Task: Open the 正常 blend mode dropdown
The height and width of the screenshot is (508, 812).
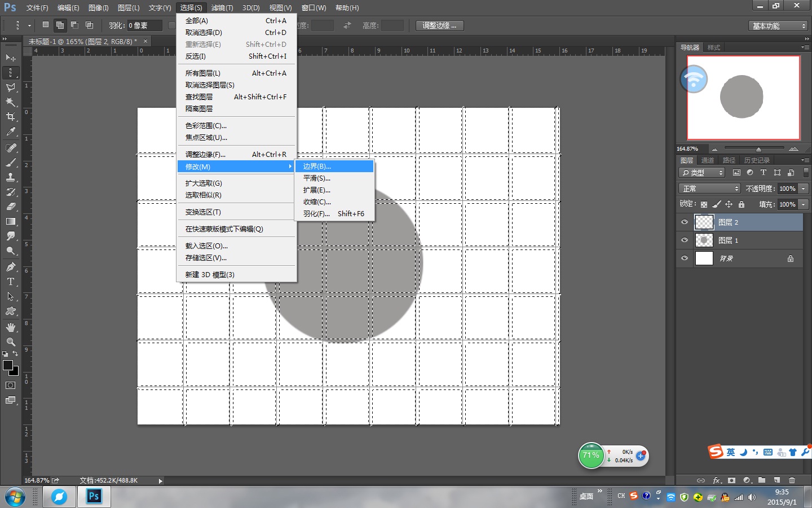Action: click(709, 189)
